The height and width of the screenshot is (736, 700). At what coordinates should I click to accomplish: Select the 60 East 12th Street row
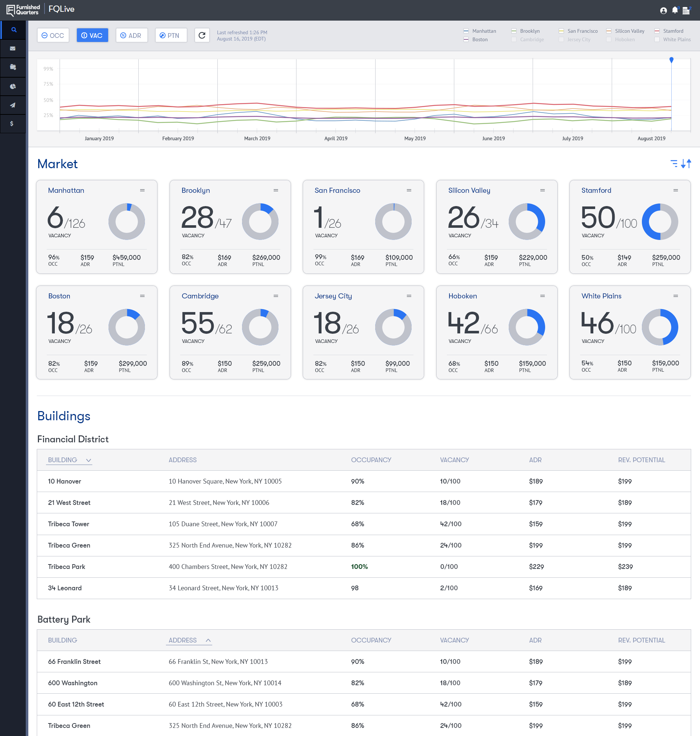(x=364, y=704)
